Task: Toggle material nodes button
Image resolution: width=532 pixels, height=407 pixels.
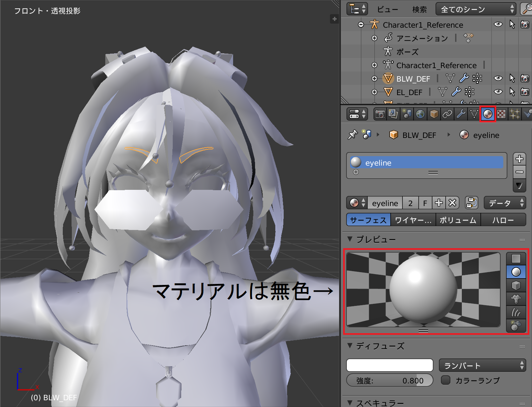Action: pyautogui.click(x=471, y=203)
